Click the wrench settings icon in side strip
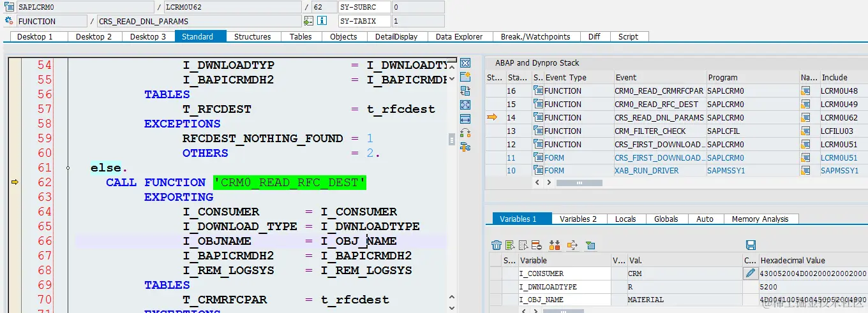Viewport: 868px width, 313px height. click(465, 147)
